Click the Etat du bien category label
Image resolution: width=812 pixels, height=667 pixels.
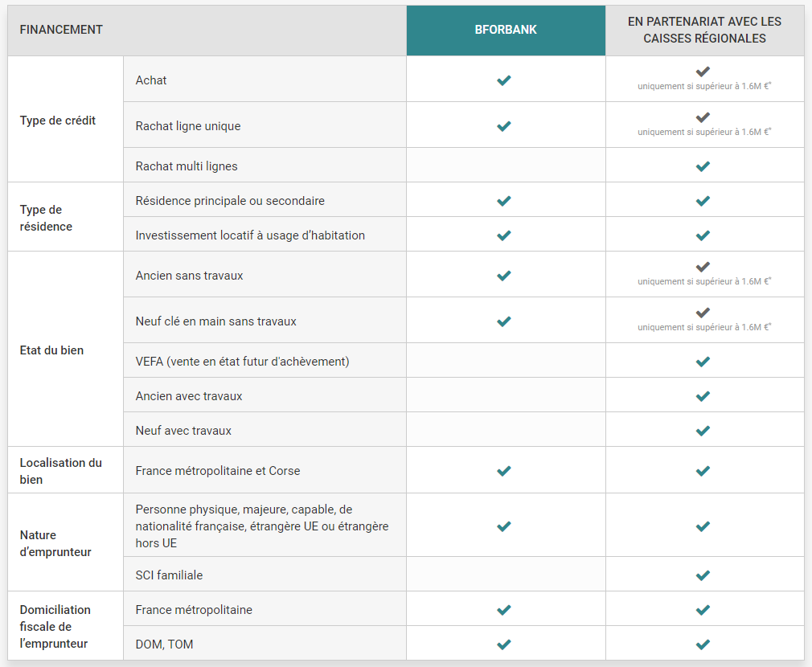(51, 350)
